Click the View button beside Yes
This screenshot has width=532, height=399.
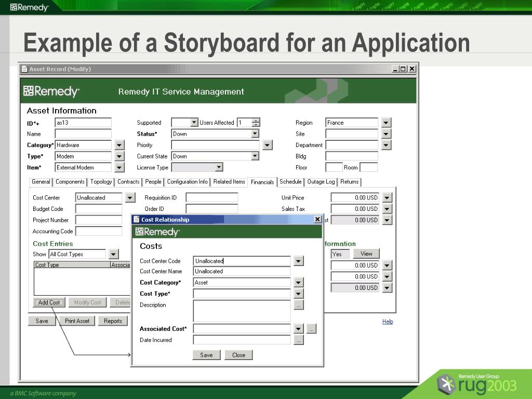pyautogui.click(x=366, y=254)
